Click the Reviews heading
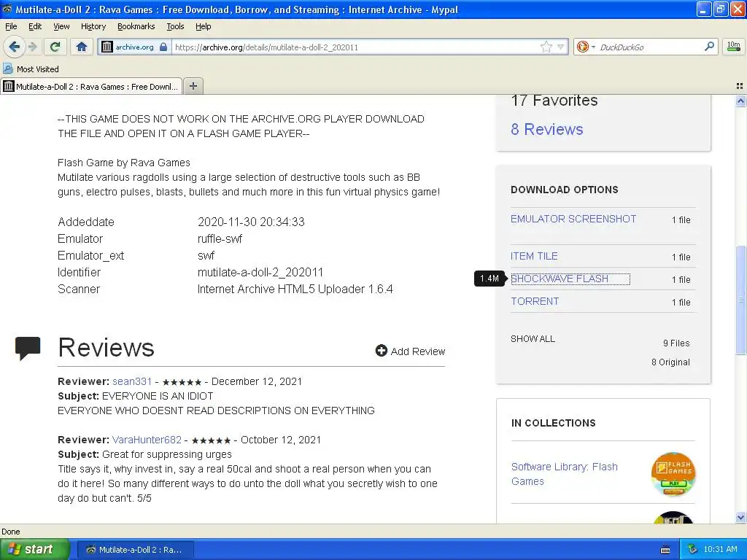The height and width of the screenshot is (560, 747). 106,347
